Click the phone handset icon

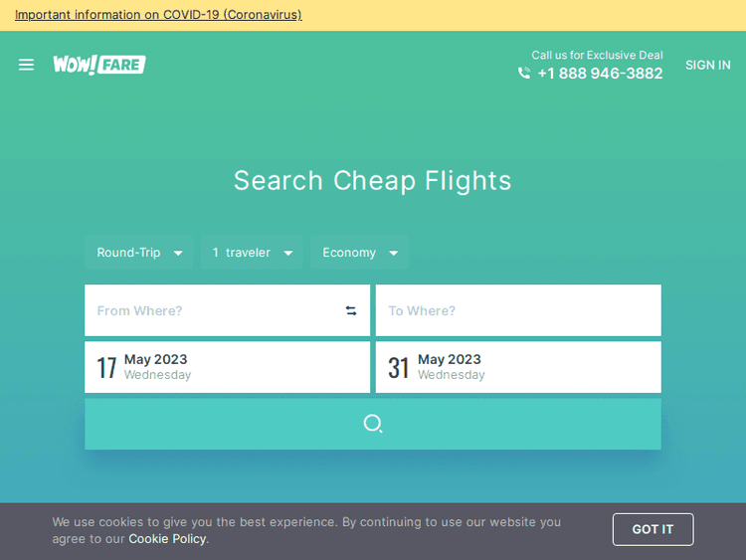(x=524, y=74)
